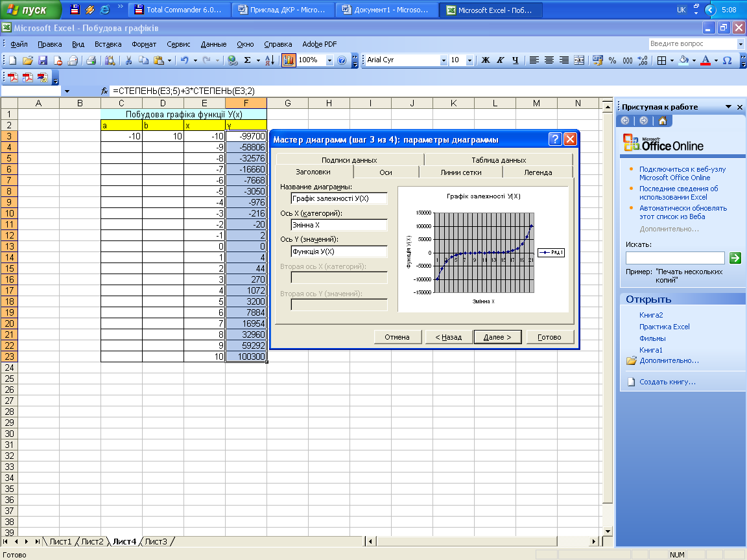Viewport: 747px width, 560px height.
Task: Click the Готово button
Action: pyautogui.click(x=549, y=337)
